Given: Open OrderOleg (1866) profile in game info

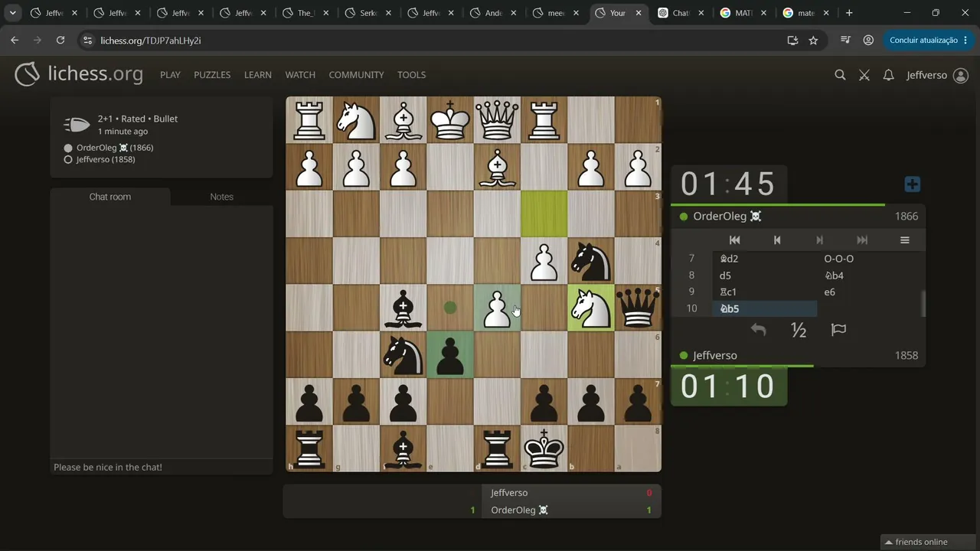Looking at the screenshot, I should 115,148.
